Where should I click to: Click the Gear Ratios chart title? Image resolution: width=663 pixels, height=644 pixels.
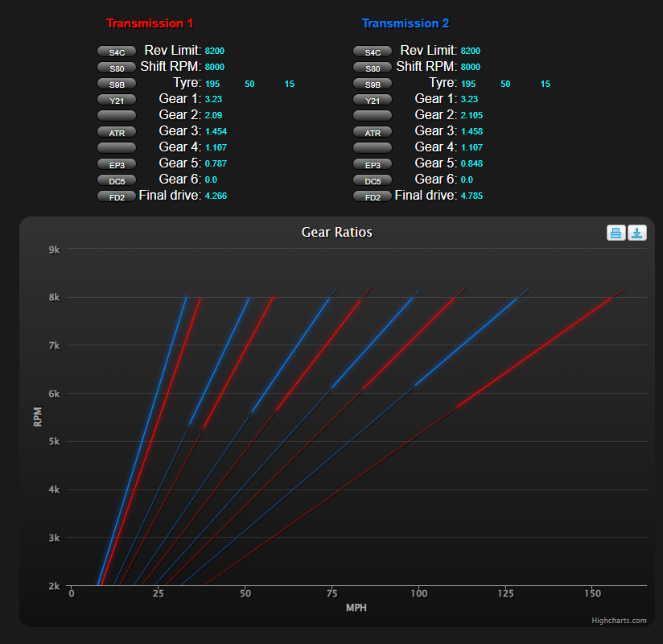pos(337,232)
